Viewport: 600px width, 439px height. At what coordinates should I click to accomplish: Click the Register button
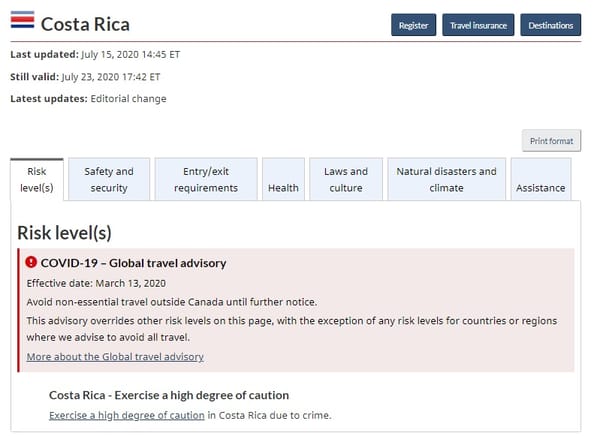[x=413, y=25]
